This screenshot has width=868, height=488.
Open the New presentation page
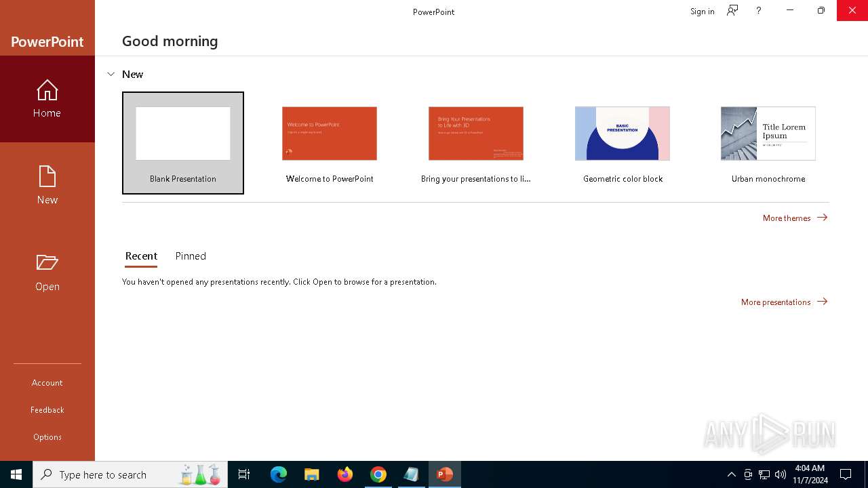[x=47, y=185]
